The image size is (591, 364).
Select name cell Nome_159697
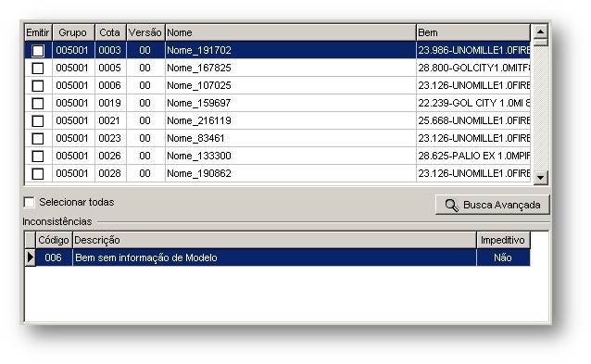click(291, 103)
